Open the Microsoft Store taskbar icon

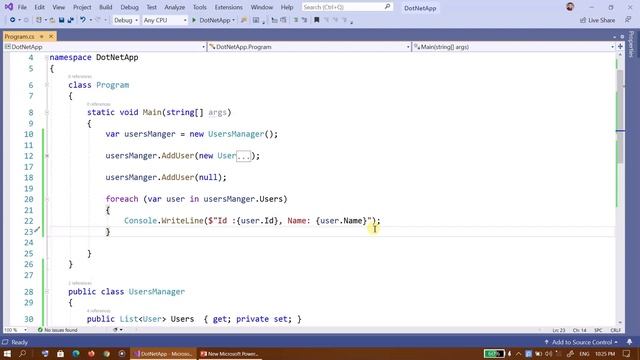click(60, 353)
